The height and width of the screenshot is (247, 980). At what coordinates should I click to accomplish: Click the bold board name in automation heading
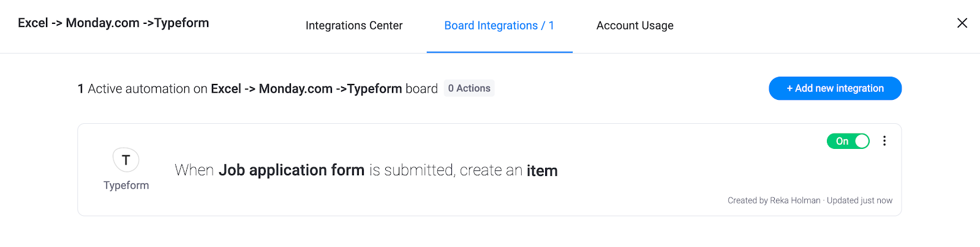pos(306,88)
